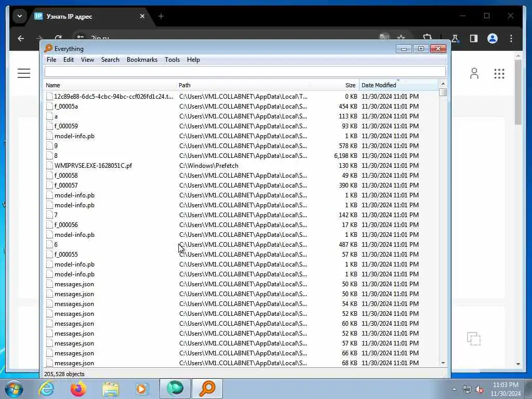
Task: Toggle the Chrome side panel icon
Action: click(x=474, y=38)
